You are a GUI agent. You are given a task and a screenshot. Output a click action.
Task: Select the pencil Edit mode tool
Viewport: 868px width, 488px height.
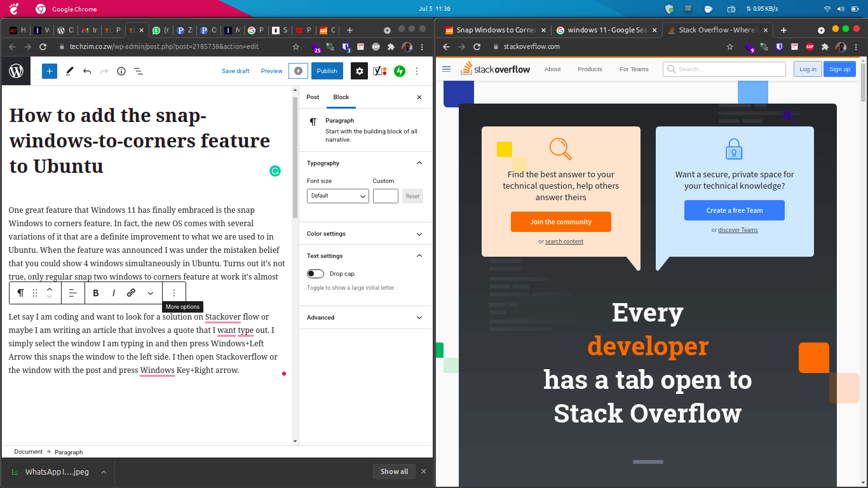[69, 71]
